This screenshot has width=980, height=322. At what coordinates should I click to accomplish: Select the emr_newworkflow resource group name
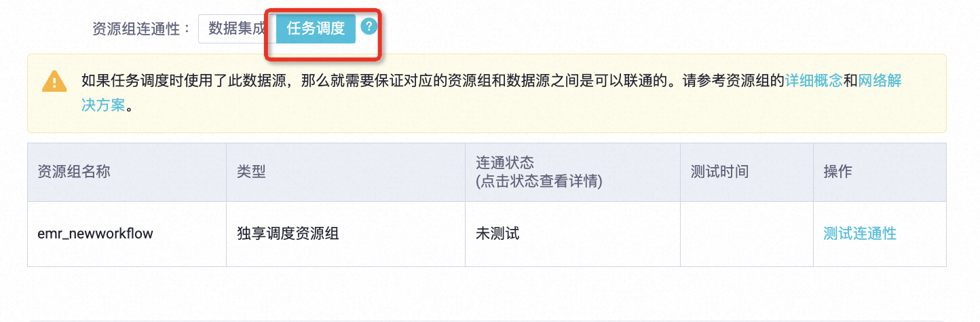pyautogui.click(x=95, y=234)
